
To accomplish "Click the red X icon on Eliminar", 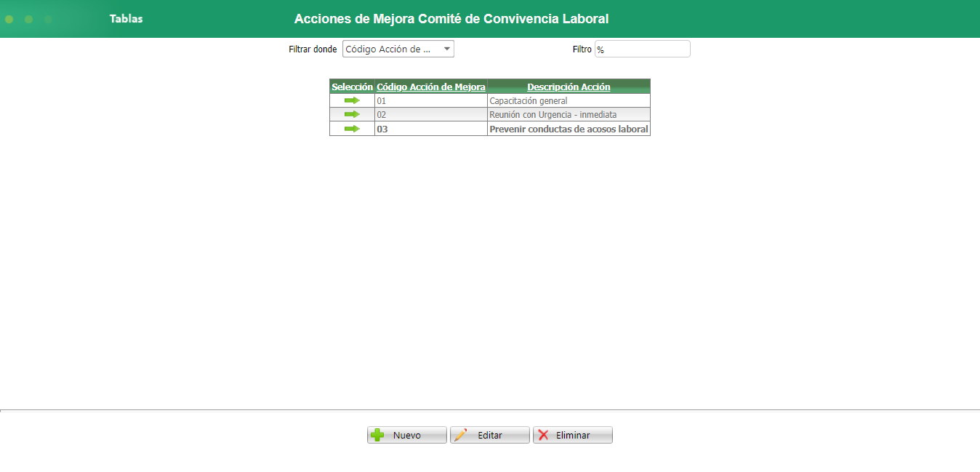I will (544, 434).
